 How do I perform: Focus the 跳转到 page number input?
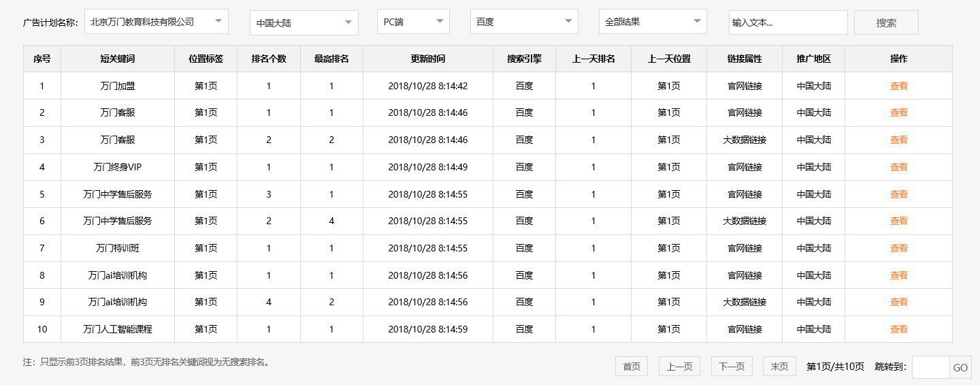930,367
